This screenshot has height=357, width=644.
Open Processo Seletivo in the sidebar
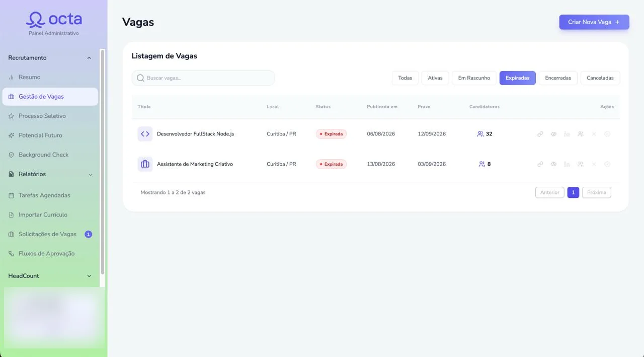coord(50,116)
